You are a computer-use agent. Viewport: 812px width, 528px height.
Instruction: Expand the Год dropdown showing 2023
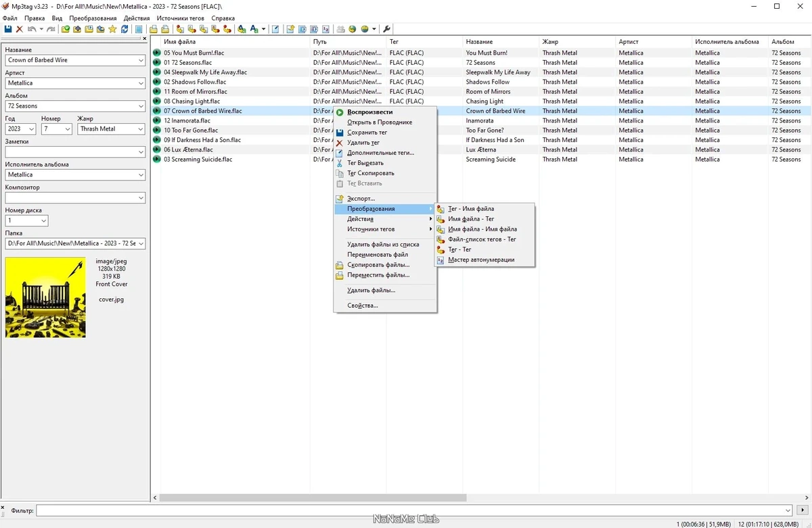(x=32, y=128)
